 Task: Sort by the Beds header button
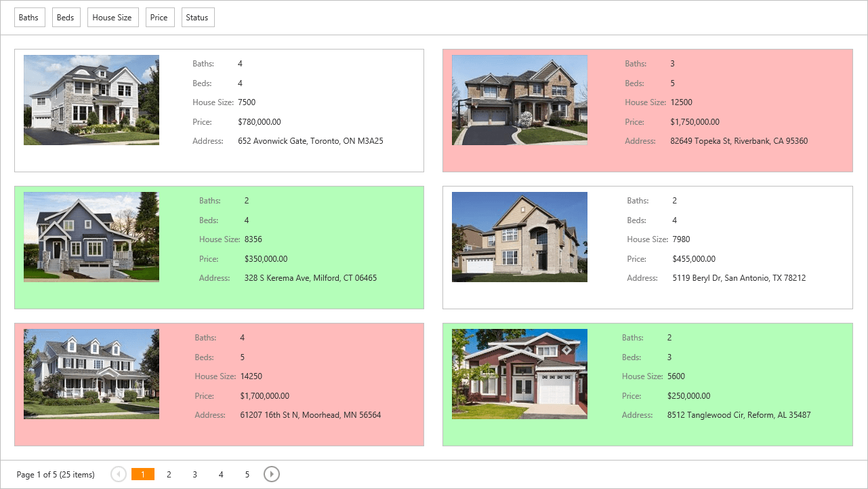[66, 18]
